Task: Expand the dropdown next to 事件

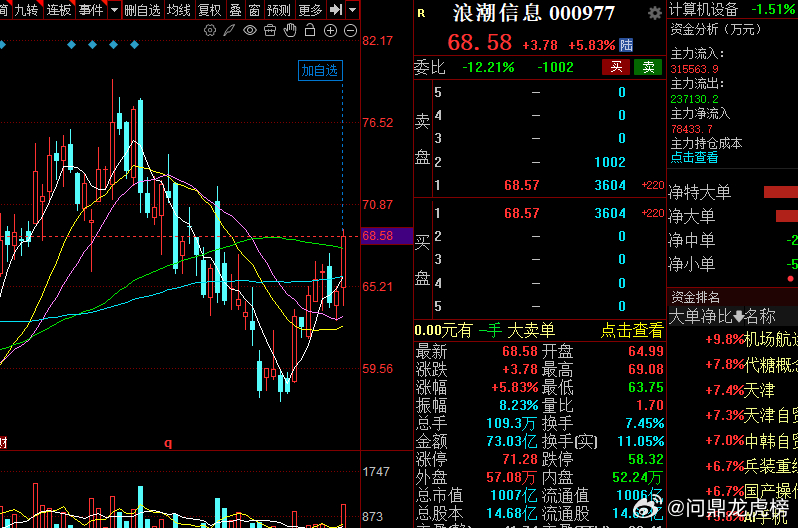Action: coord(115,10)
